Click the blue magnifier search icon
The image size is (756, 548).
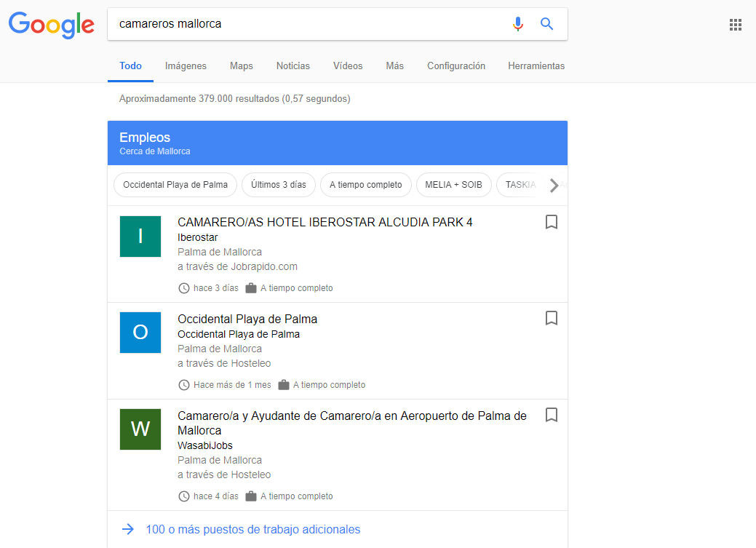547,24
